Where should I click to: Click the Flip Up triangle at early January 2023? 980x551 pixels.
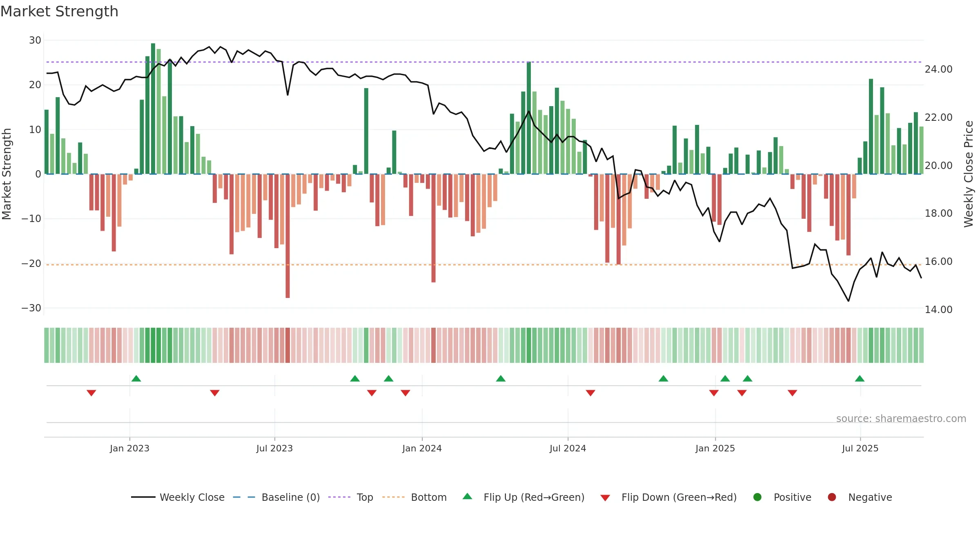point(136,378)
